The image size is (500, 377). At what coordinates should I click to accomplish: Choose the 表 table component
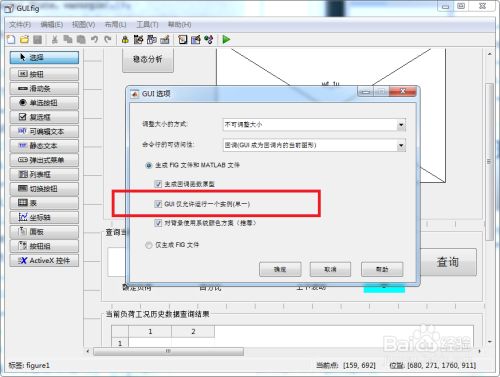(44, 203)
